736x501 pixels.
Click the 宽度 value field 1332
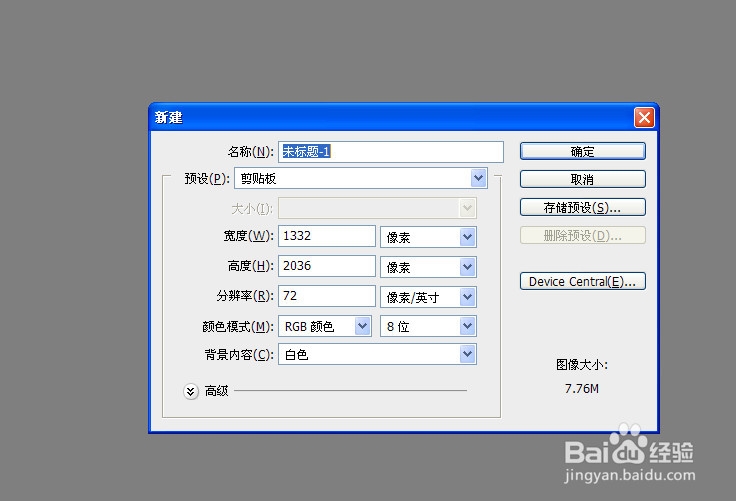click(327, 236)
